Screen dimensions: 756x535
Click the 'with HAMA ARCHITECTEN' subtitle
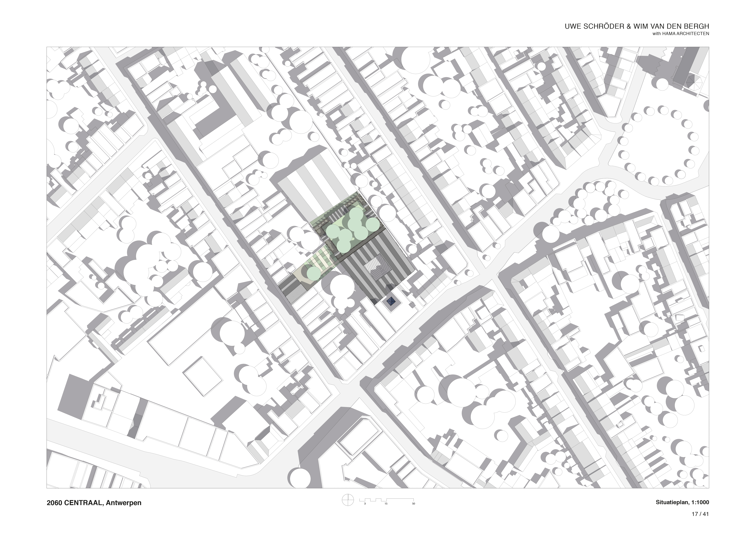click(681, 34)
